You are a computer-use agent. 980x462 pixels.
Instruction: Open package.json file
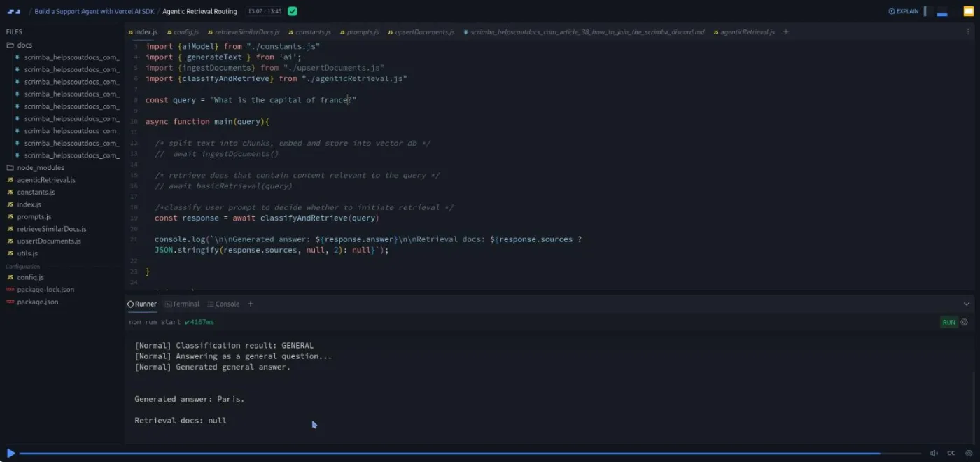(37, 302)
